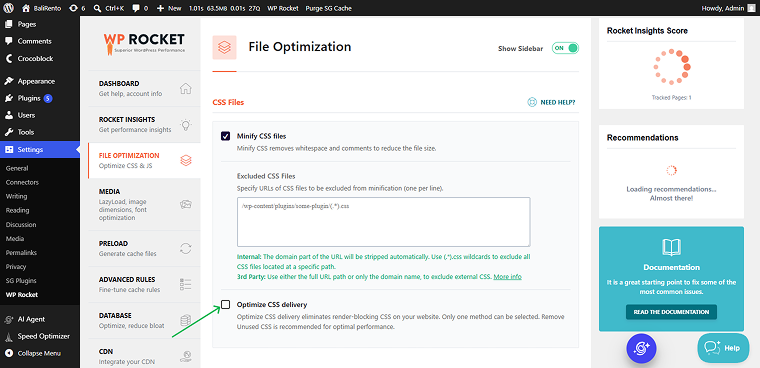Open Media submenu under Settings
760x368 pixels.
[15, 239]
